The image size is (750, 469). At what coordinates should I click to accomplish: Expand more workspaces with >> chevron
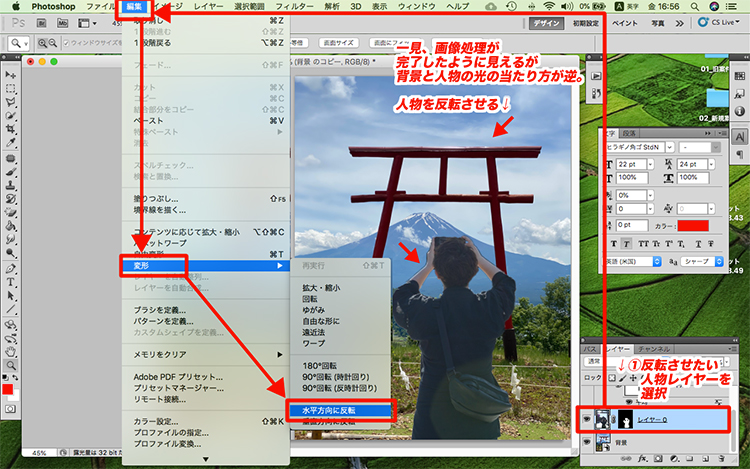tap(679, 23)
